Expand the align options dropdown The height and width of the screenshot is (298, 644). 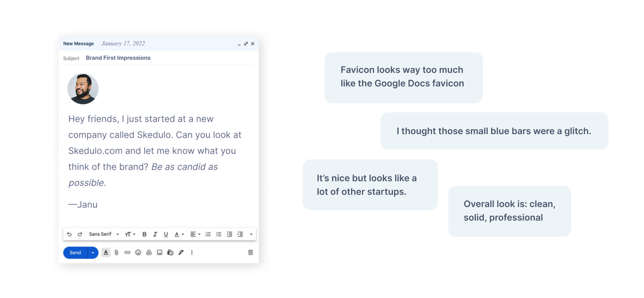tap(195, 234)
